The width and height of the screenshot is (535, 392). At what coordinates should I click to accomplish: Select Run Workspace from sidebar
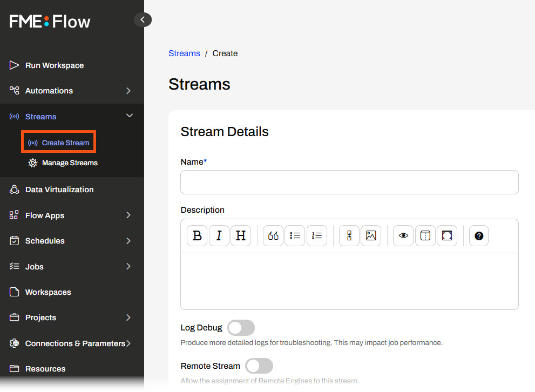point(54,65)
